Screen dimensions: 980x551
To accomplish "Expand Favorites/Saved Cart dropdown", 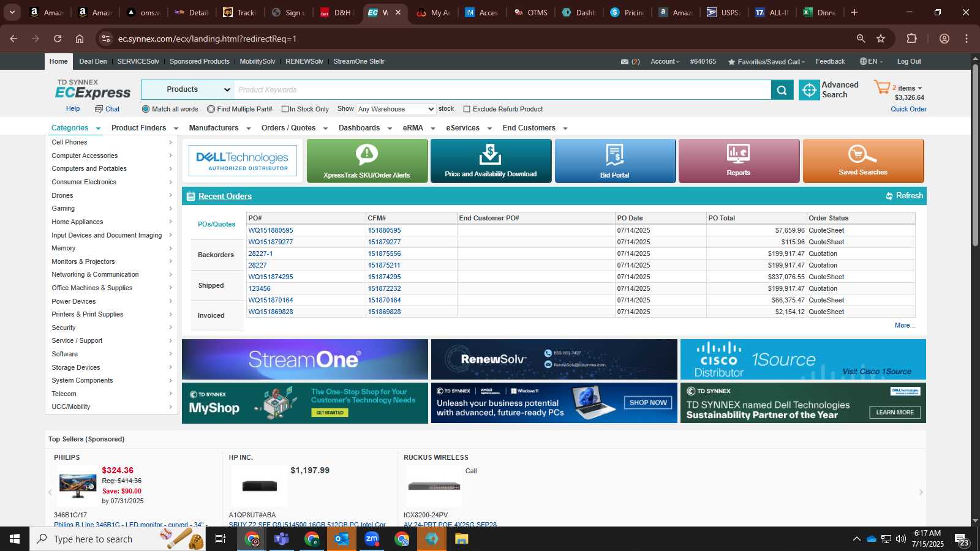I will click(x=766, y=62).
